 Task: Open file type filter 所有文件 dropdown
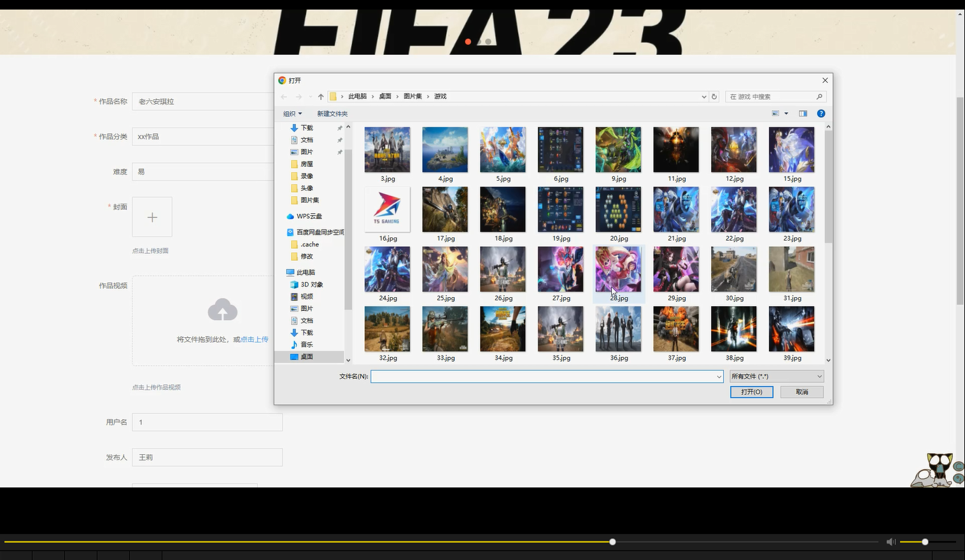pos(777,376)
